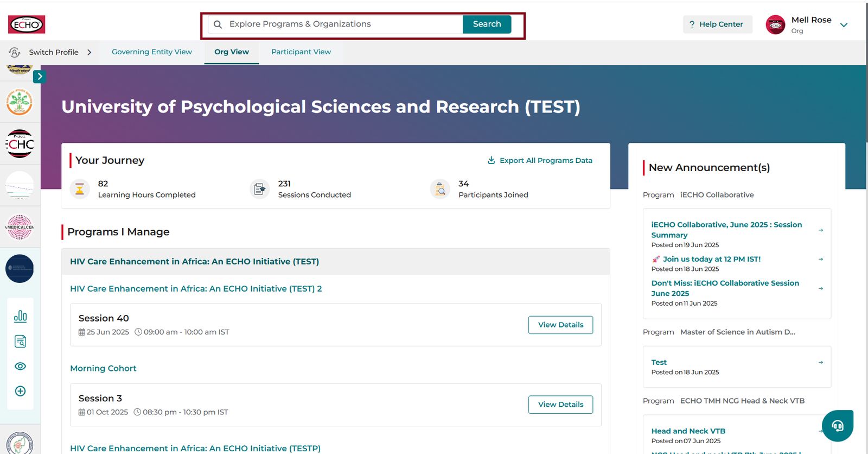The image size is (868, 454).
Task: Expand the Switch Profile chevron arrow
Action: (90, 52)
